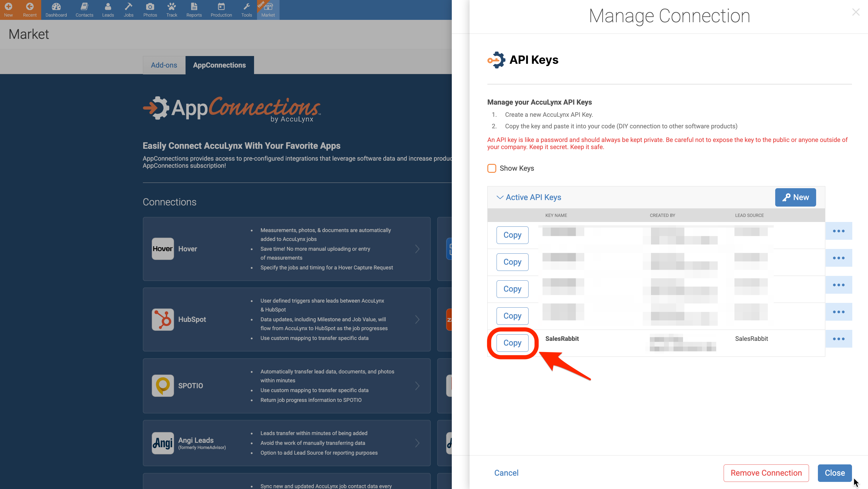Viewport: 868px width, 489px height.
Task: Create a New API key
Action: tap(795, 197)
